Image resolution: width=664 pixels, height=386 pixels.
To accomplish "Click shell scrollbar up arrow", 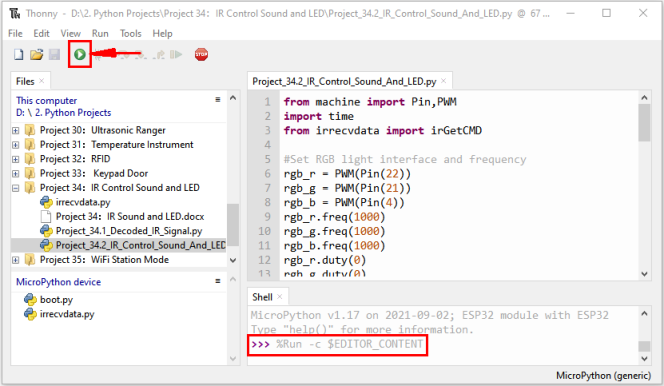I will pos(645,314).
